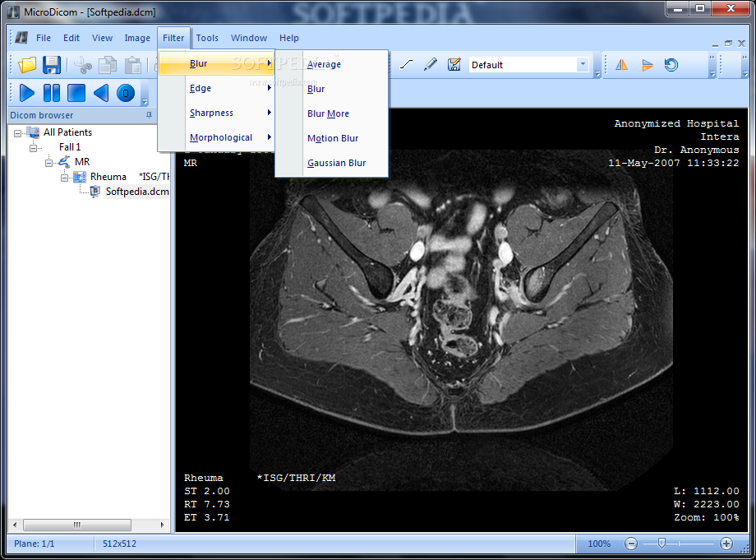Click the Cut scissors icon

(x=83, y=65)
